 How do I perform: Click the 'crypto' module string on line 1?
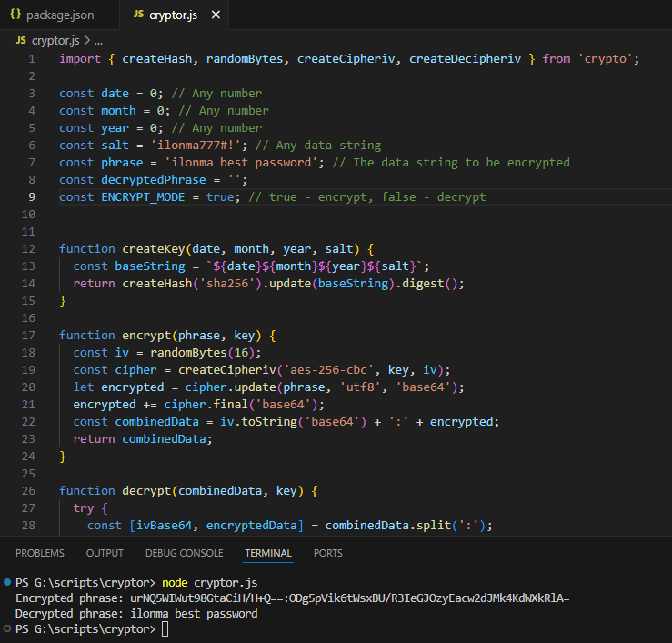605,59
